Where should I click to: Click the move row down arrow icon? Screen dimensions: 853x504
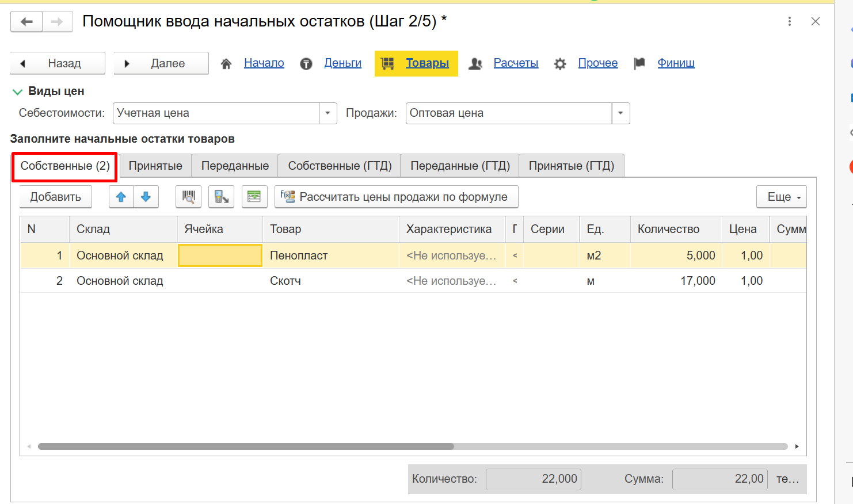coord(146,197)
